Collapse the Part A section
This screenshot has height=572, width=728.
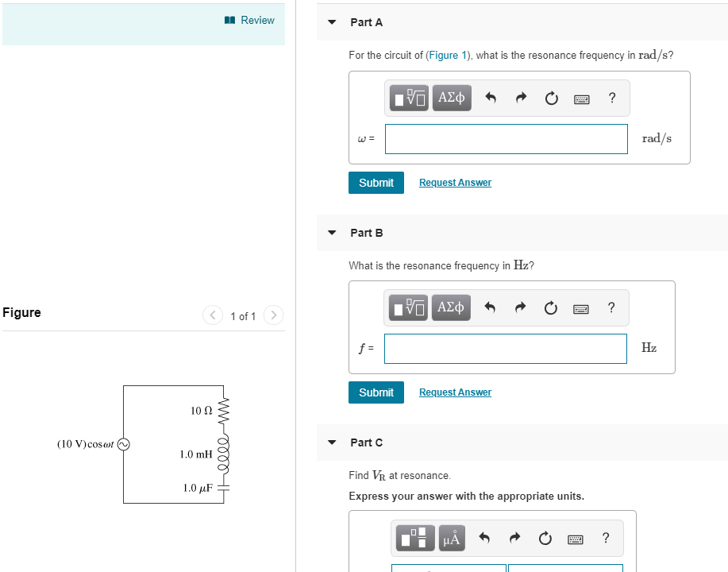point(331,22)
